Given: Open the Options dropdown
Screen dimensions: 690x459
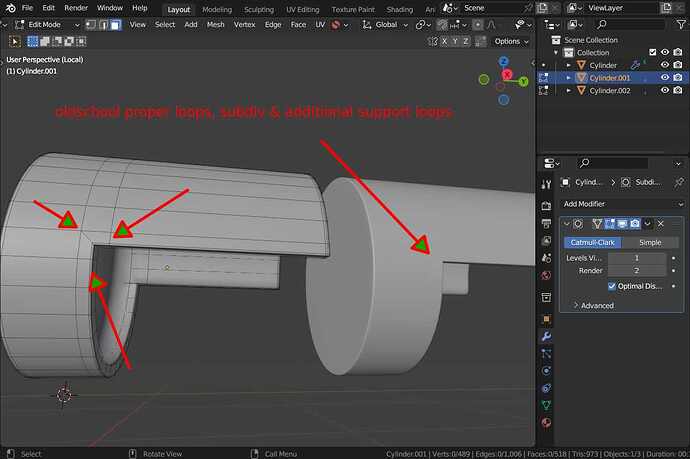Looking at the screenshot, I should click(511, 41).
